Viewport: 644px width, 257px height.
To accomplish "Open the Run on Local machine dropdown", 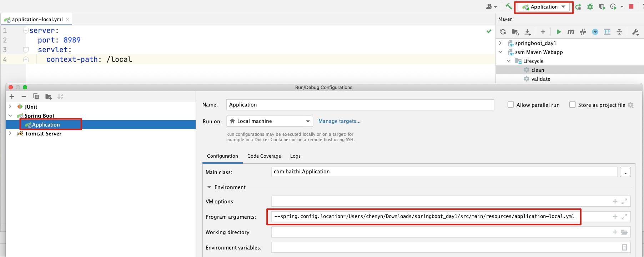I will tap(270, 121).
